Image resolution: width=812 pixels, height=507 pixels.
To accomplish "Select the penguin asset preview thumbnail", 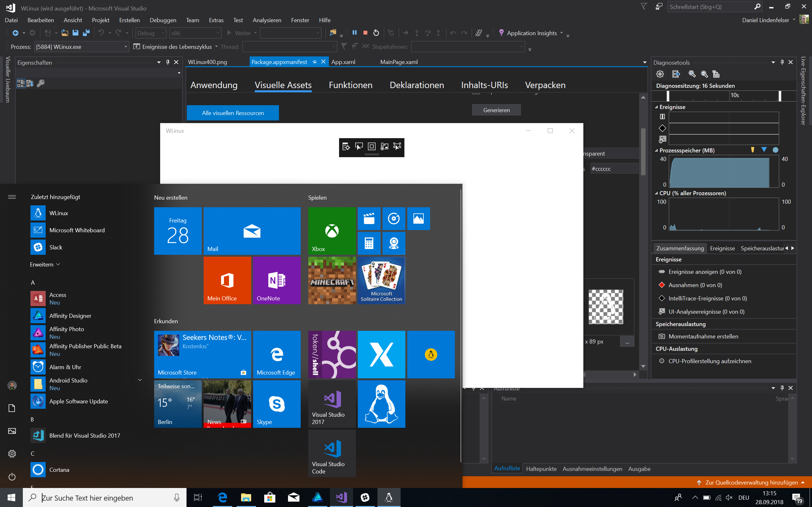I will 606,306.
